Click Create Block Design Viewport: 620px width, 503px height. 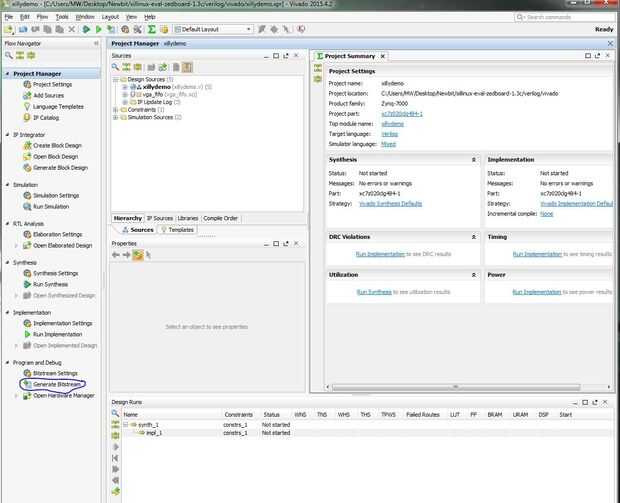click(x=56, y=146)
